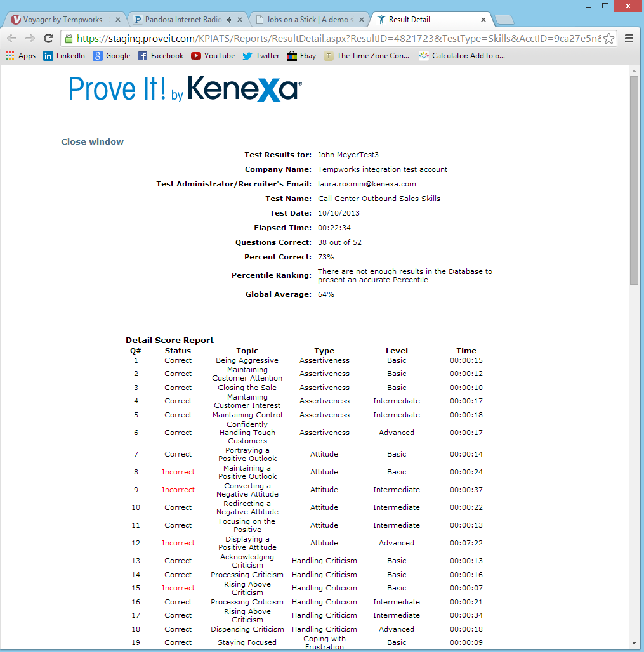This screenshot has height=652, width=644.
Task: Click Incorrect status for question 9
Action: pos(178,490)
